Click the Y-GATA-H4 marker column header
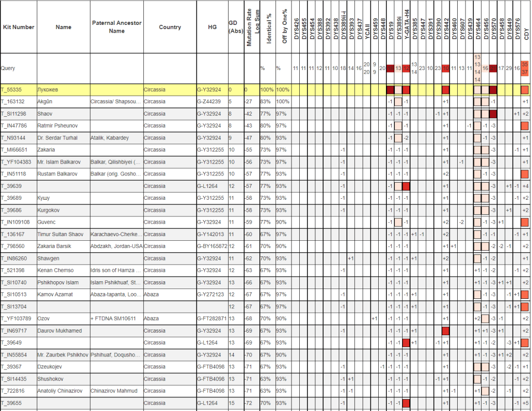The image size is (532, 411). click(x=407, y=26)
